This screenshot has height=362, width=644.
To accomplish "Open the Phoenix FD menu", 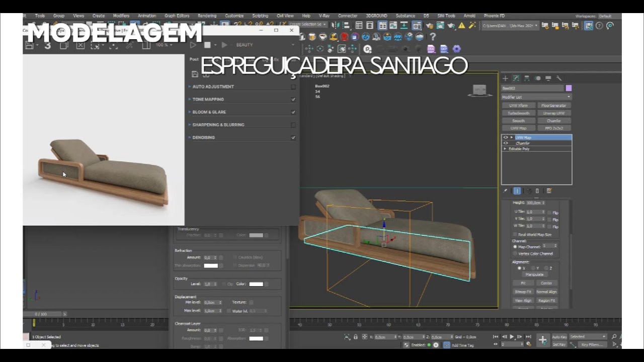I will [x=494, y=16].
